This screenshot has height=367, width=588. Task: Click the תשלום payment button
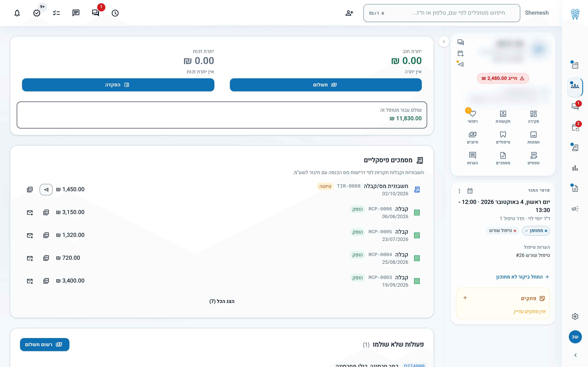[326, 85]
